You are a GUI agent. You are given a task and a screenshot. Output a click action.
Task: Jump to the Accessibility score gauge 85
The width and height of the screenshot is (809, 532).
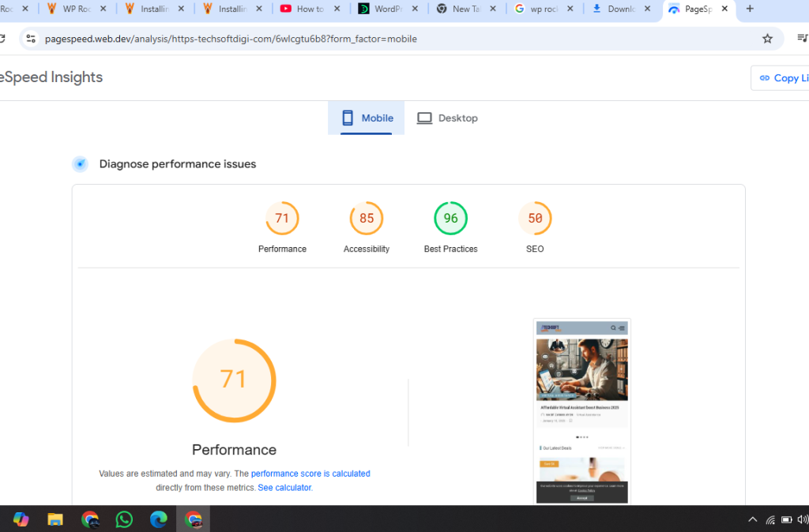point(367,219)
